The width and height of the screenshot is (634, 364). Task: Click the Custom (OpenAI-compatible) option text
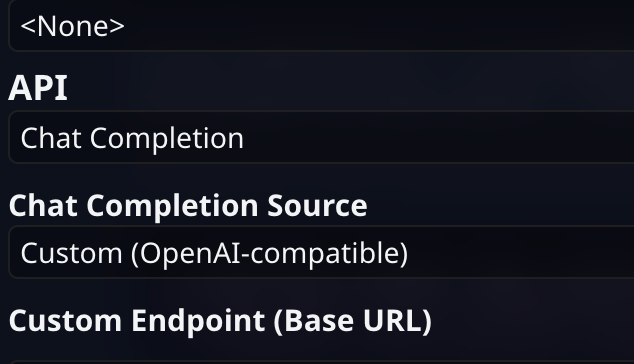[x=214, y=254]
